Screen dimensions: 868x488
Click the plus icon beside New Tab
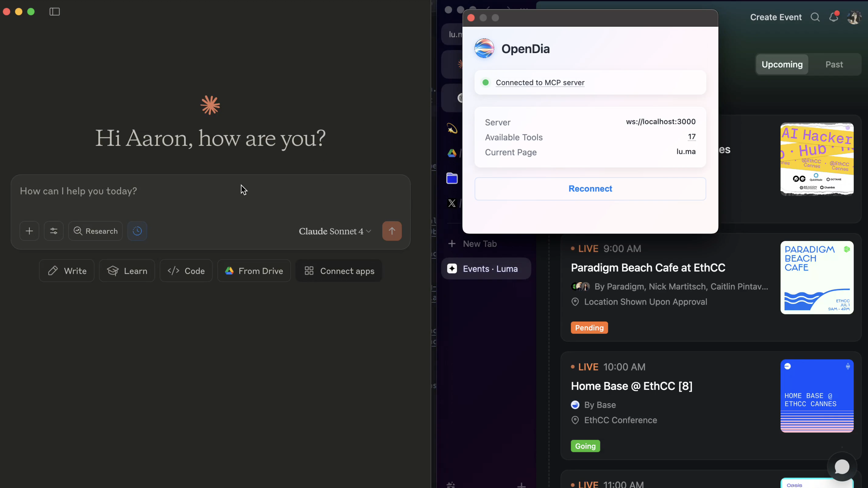[x=452, y=244]
